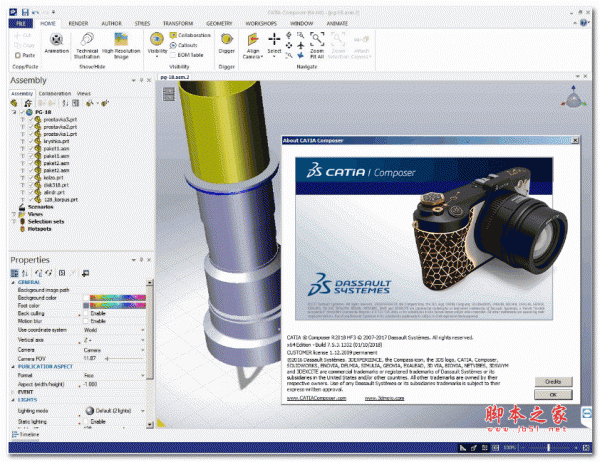Click the Animation icon in the ribbon
Viewport: 600px width, 462px height.
tap(57, 39)
